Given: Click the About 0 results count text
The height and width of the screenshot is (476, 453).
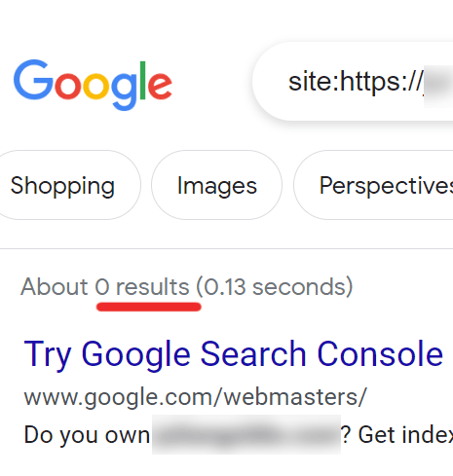Looking at the screenshot, I should 105,287.
